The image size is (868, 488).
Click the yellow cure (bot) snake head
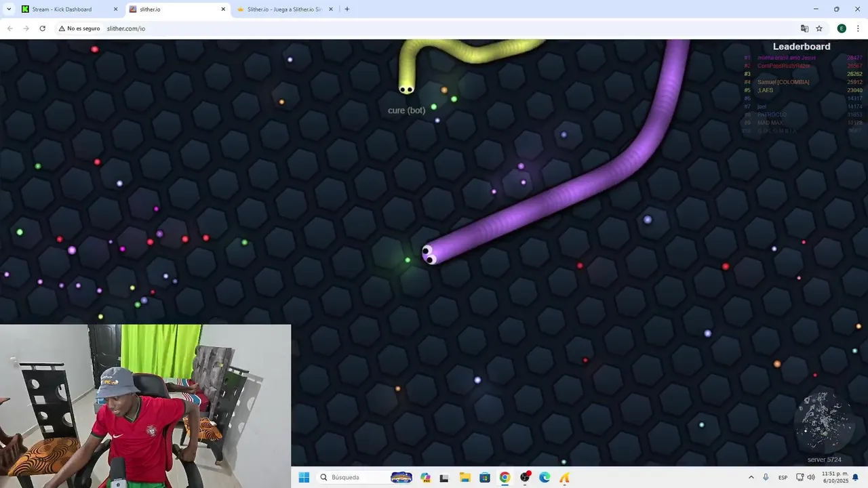406,88
